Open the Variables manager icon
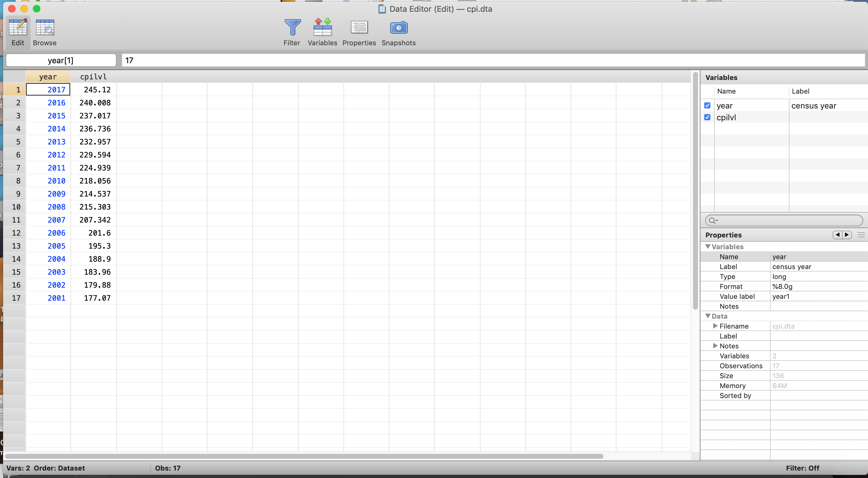Viewport: 868px width, 478px height. [x=322, y=28]
